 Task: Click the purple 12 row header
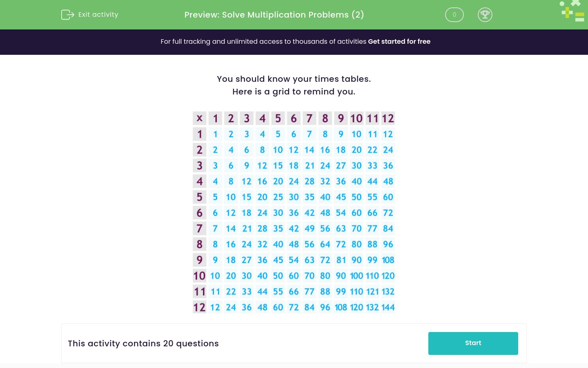[199, 307]
